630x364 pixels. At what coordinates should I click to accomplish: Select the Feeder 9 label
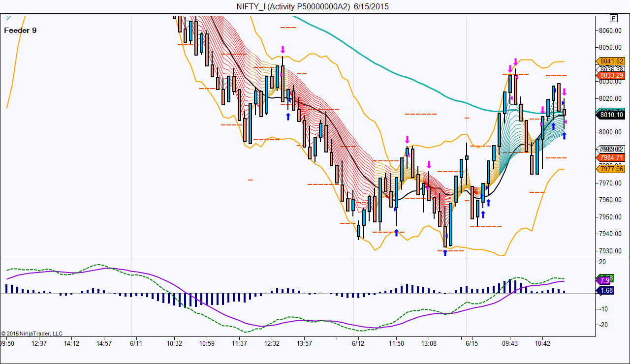[20, 30]
